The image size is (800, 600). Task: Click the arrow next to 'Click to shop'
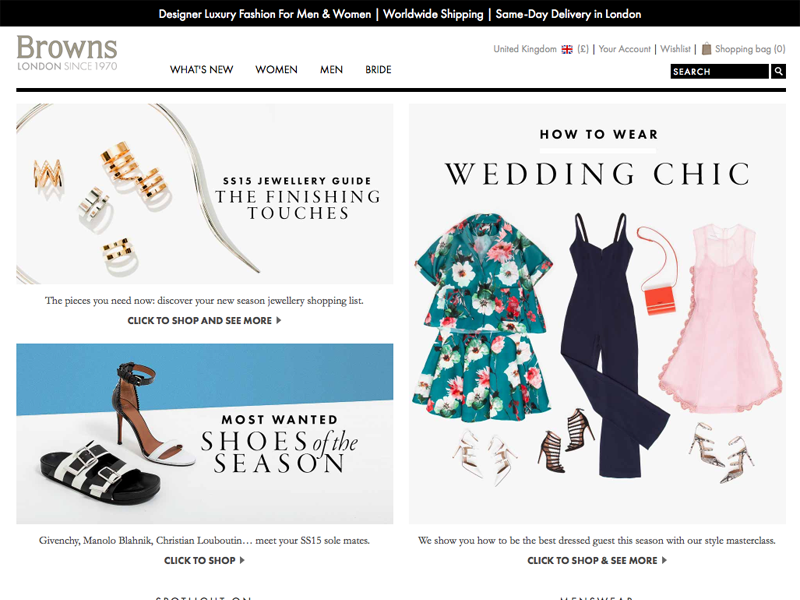pos(242,560)
